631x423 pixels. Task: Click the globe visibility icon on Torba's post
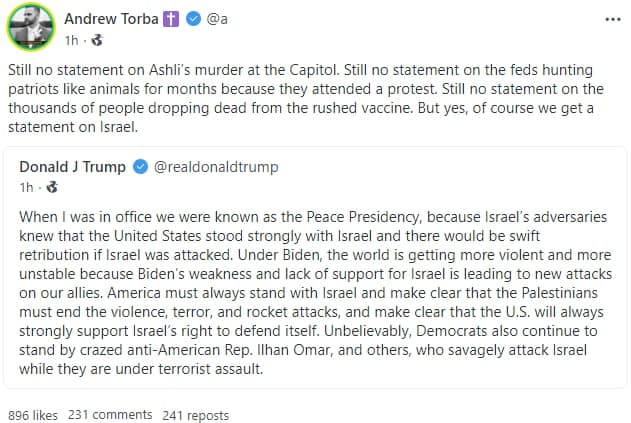point(95,41)
